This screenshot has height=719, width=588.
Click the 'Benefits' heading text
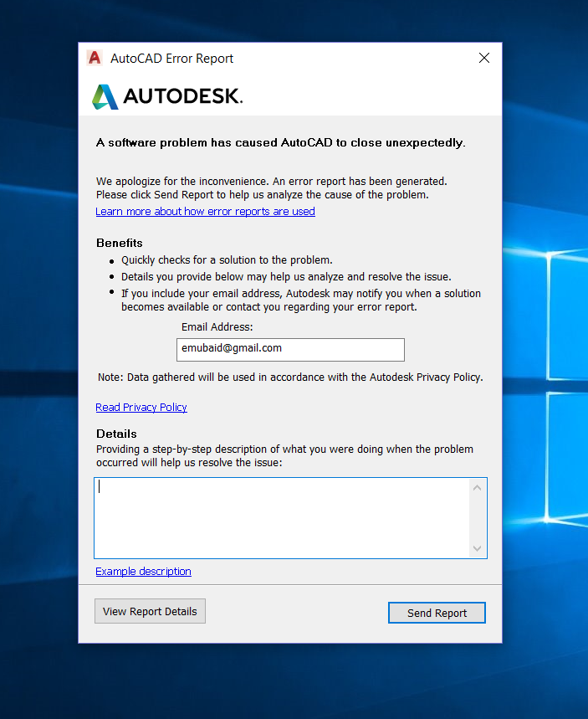(120, 243)
